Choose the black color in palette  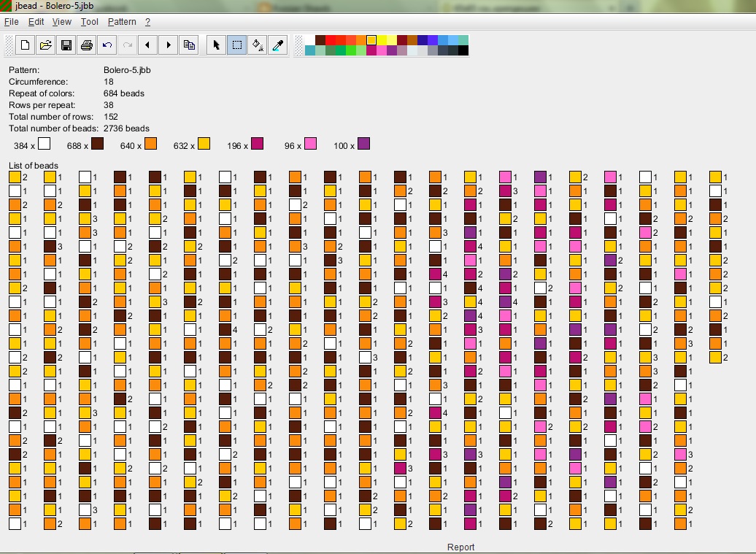pos(463,50)
